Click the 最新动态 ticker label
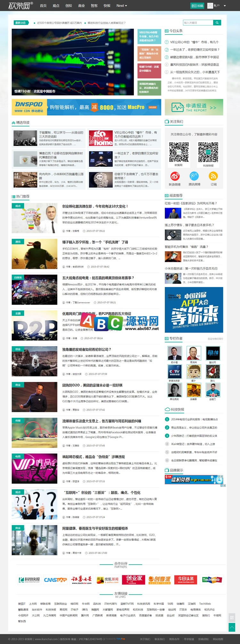This screenshot has width=240, height=644. click(x=20, y=23)
